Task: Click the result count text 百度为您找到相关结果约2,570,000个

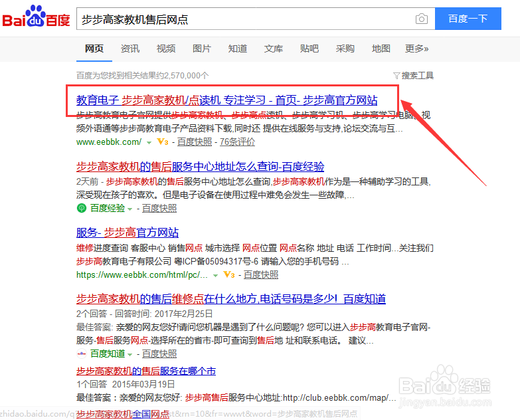Action: pyautogui.click(x=143, y=76)
